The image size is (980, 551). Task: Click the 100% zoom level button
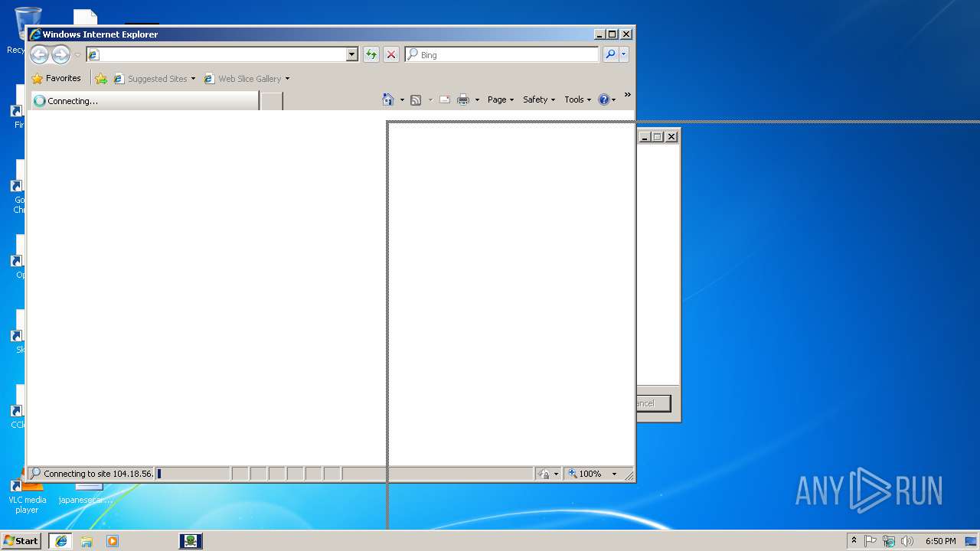pos(586,474)
